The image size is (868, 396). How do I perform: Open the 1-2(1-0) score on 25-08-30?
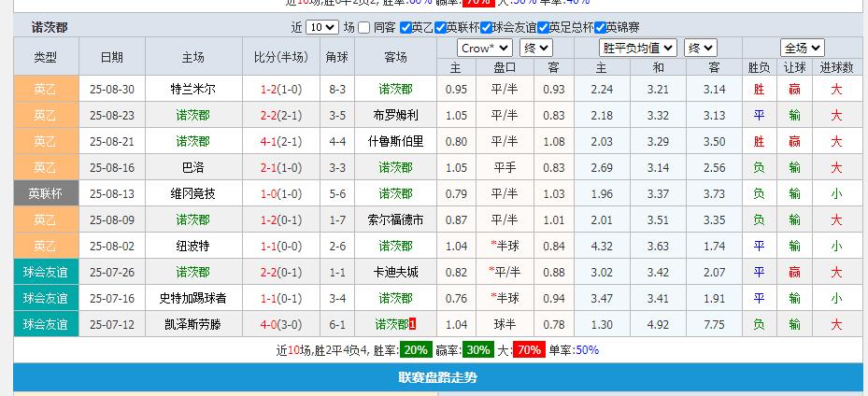[280, 90]
